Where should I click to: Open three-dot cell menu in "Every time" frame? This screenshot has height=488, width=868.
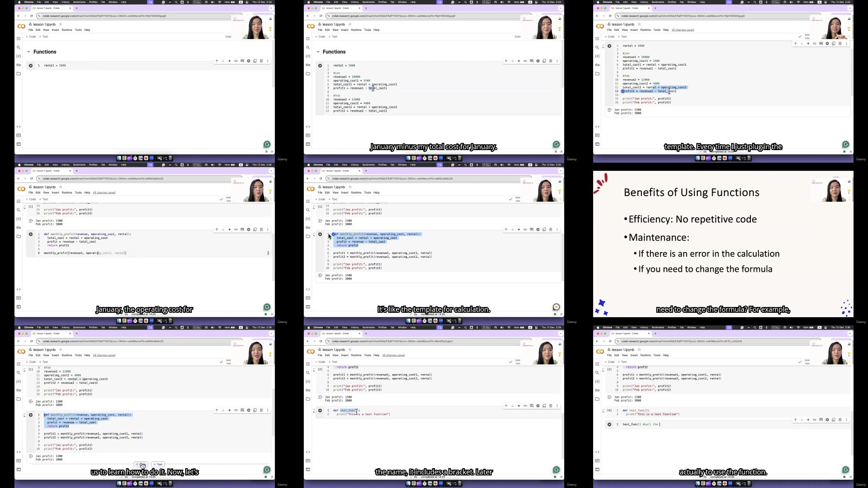click(x=846, y=43)
